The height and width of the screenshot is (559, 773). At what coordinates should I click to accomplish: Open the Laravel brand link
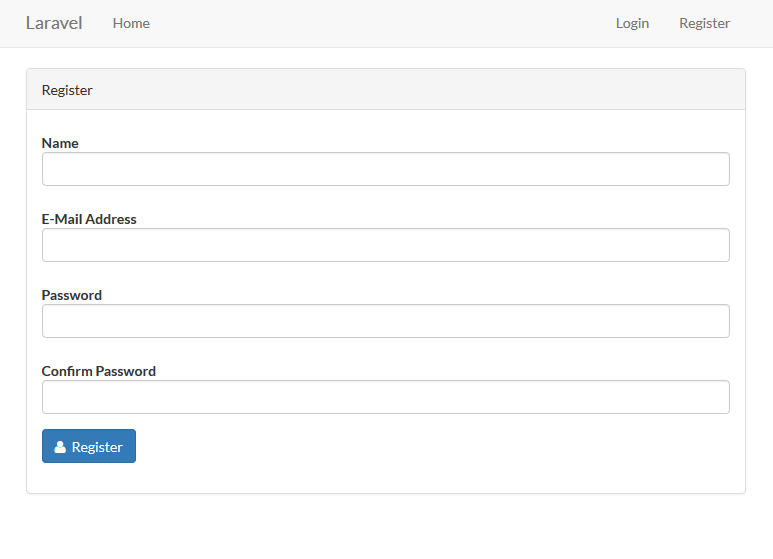pyautogui.click(x=54, y=23)
